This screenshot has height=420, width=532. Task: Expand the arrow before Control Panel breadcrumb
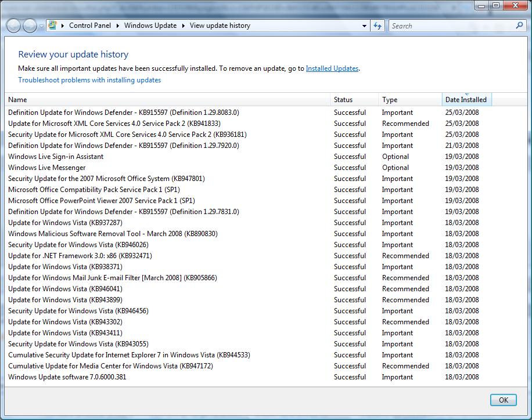click(x=62, y=26)
